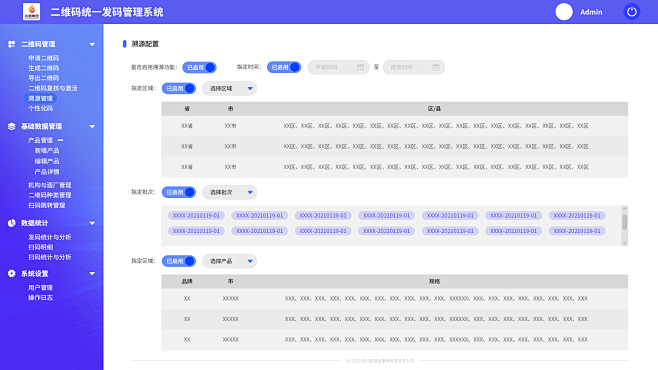Click the white user avatar circle
Image resolution: width=658 pixels, height=370 pixels.
(x=564, y=12)
